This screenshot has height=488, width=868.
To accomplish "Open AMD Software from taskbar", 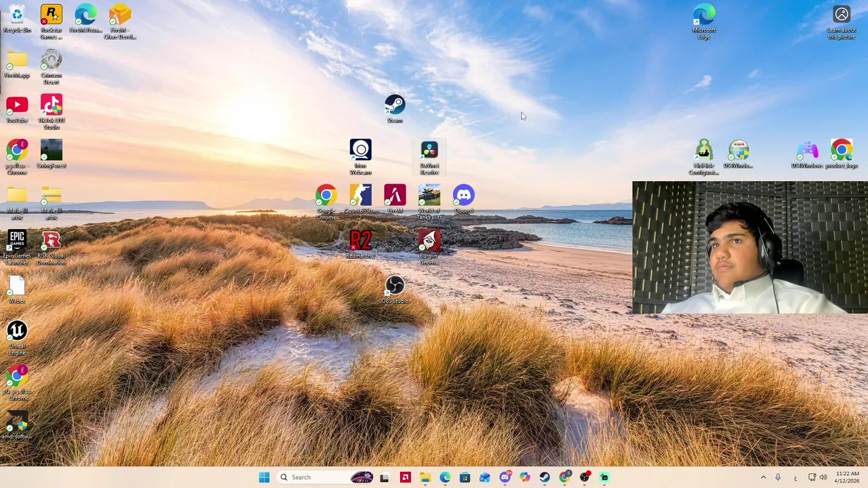I will tap(405, 477).
